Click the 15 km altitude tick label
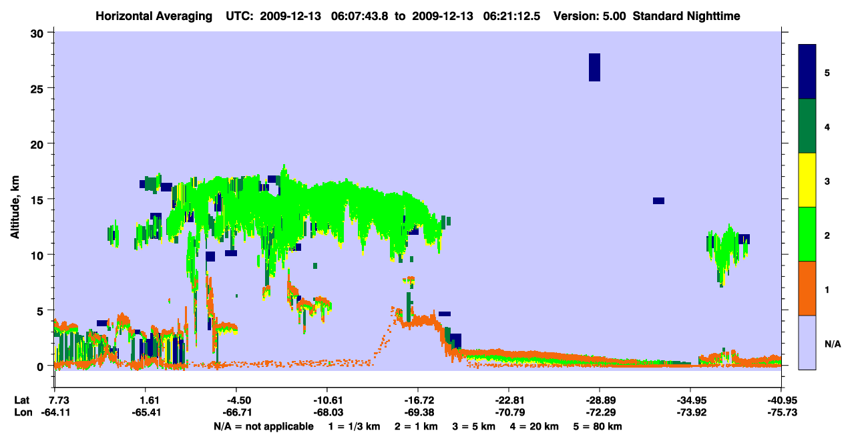 coord(37,199)
